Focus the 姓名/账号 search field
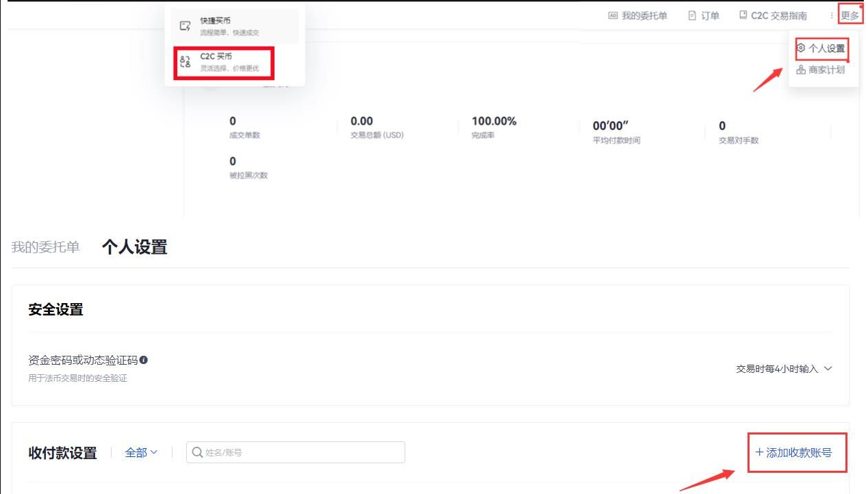Viewport: 868px width, 494px height. (x=301, y=452)
